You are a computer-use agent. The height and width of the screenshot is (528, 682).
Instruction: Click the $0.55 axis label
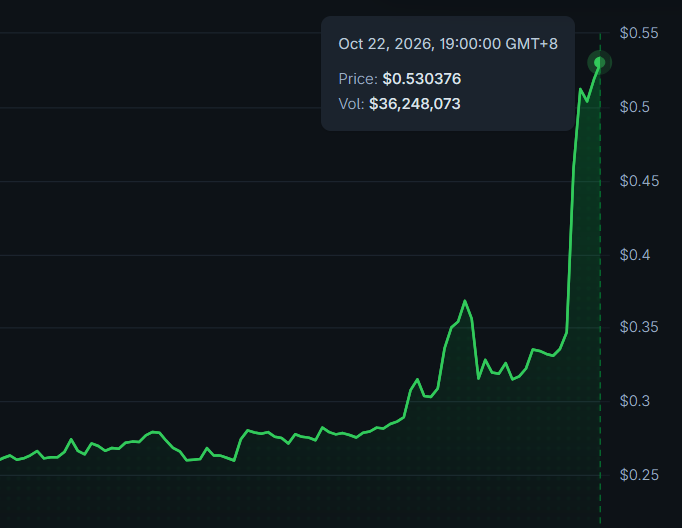639,33
